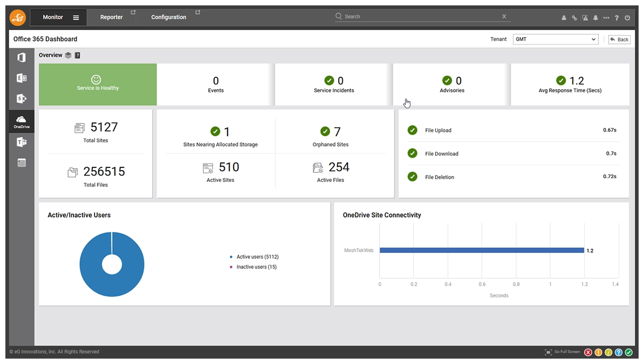Click the Active users (5112) legend entry
This screenshot has width=644, height=364.
click(x=254, y=257)
